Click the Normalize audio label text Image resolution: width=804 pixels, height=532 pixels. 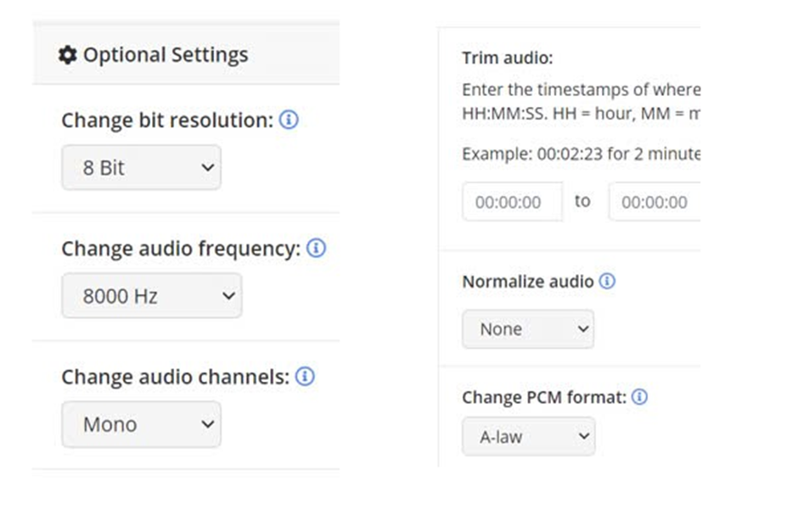(527, 281)
